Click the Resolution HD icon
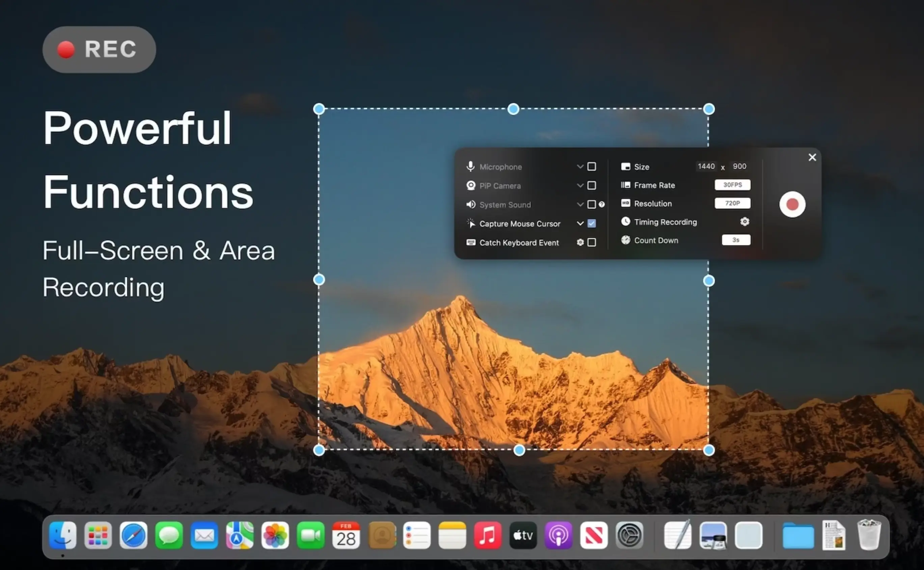This screenshot has height=570, width=924. 625,203
